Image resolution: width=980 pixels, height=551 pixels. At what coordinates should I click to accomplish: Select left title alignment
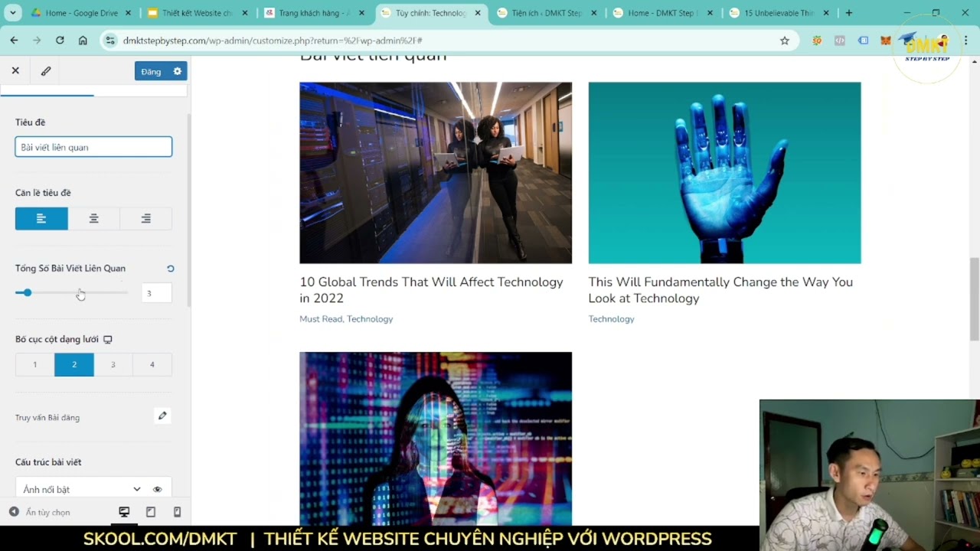click(x=41, y=218)
